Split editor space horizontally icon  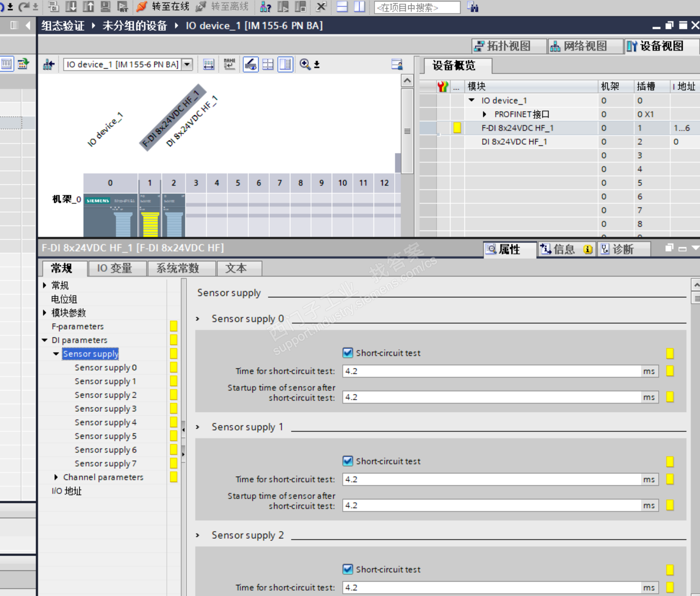tap(342, 7)
